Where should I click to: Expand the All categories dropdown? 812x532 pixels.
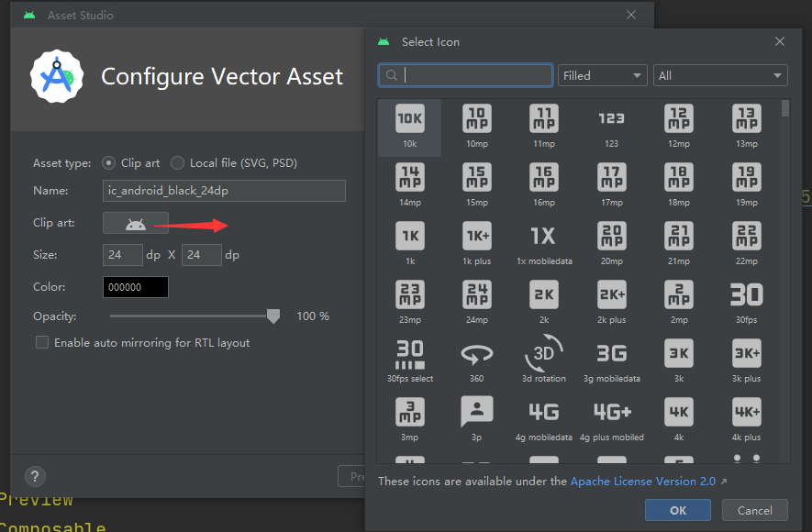(x=720, y=75)
